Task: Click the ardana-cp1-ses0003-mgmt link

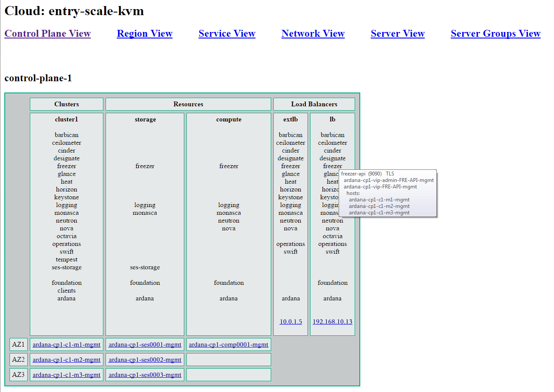Action: click(x=145, y=375)
